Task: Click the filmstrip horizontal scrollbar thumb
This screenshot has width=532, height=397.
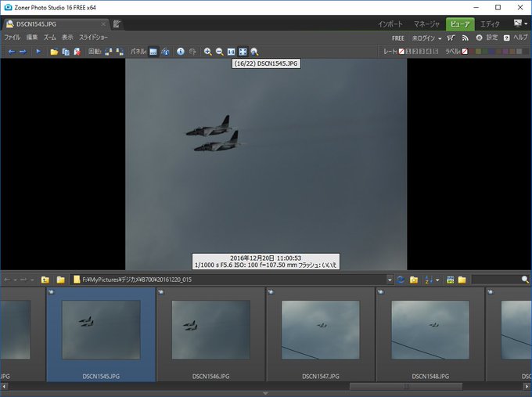Action: tap(406, 387)
